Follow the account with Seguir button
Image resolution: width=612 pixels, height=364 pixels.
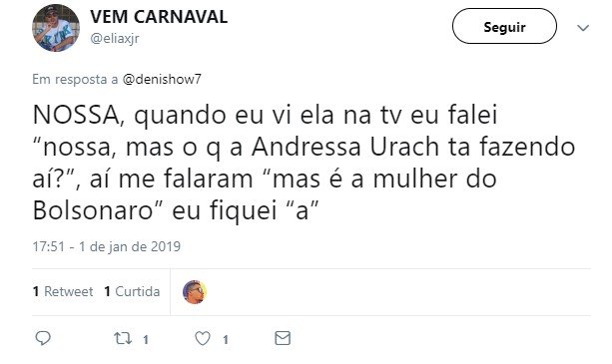pos(504,26)
